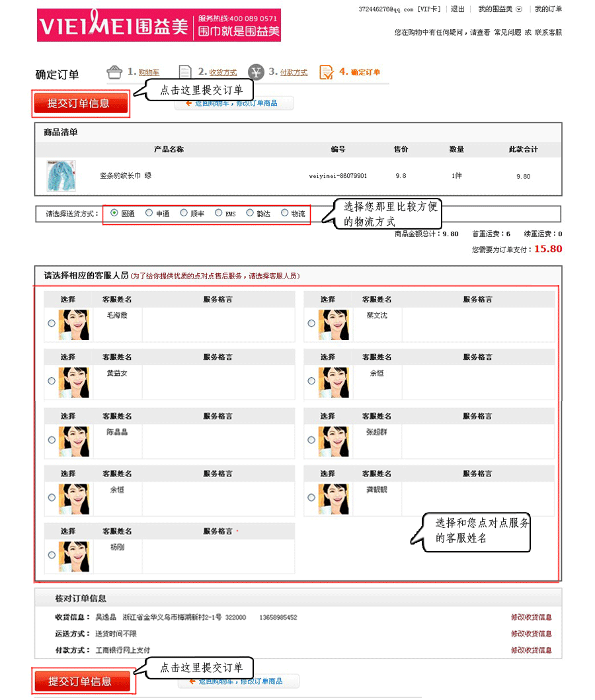Select the radio button for agent 蔡文沈
The height and width of the screenshot is (700, 595).
[x=311, y=324]
